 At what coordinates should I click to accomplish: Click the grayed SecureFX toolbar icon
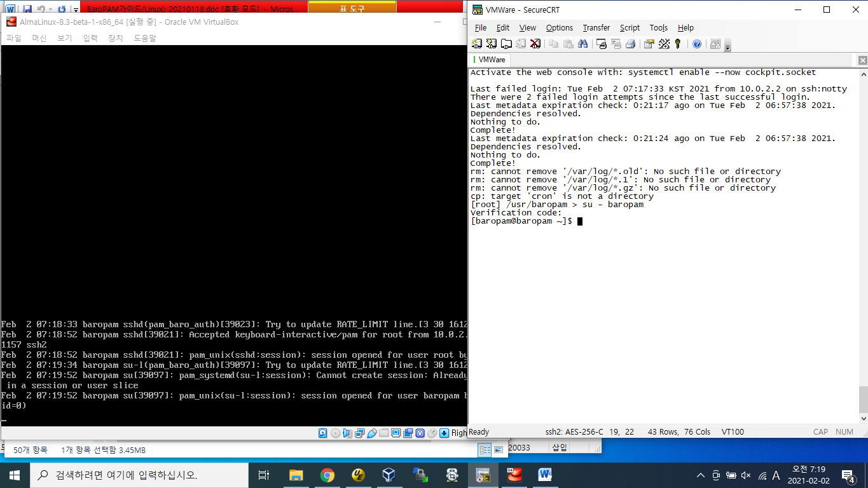tap(715, 44)
